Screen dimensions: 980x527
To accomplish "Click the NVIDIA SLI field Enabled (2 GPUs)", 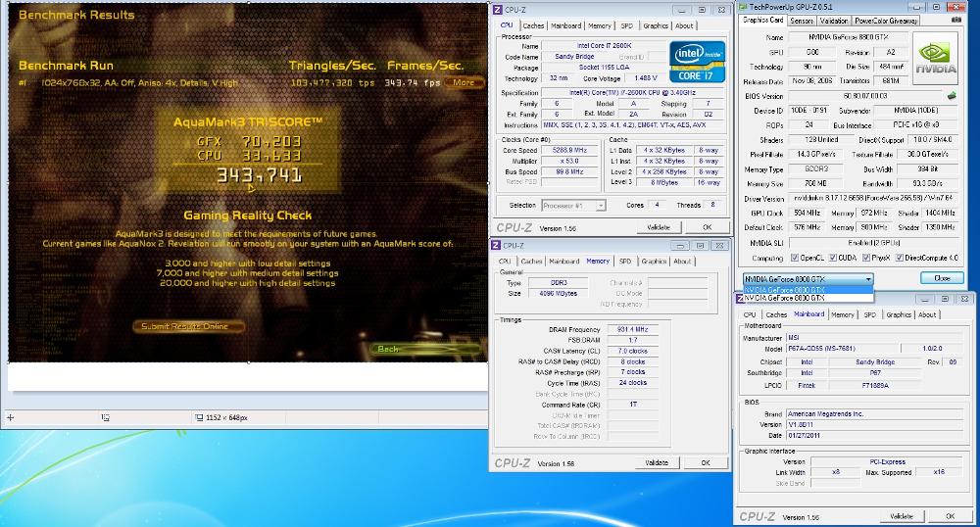I will [x=873, y=243].
